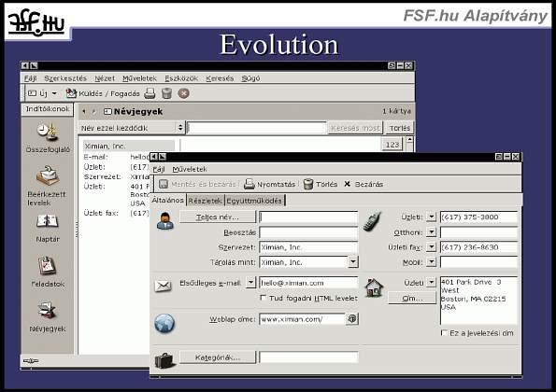Click the printer icon in main toolbar

click(x=150, y=93)
